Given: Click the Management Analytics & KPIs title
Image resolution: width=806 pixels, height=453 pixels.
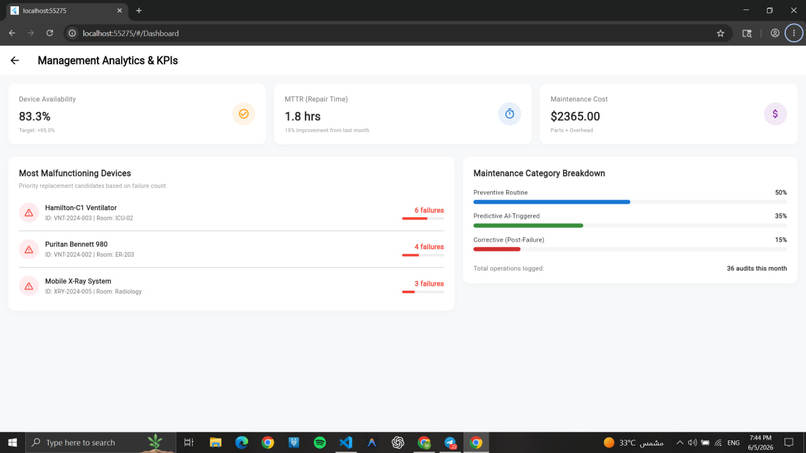Looking at the screenshot, I should click(107, 61).
